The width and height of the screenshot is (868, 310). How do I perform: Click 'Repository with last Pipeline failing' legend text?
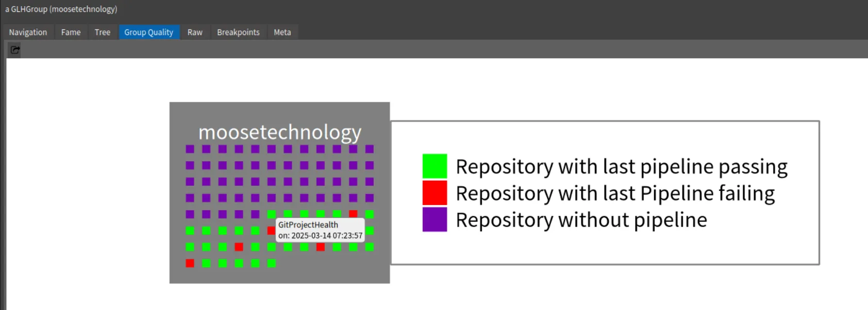pos(615,194)
